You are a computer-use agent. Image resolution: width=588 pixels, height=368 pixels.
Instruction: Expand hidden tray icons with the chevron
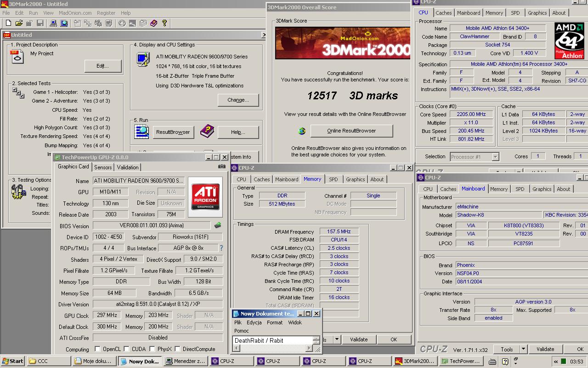click(x=556, y=362)
